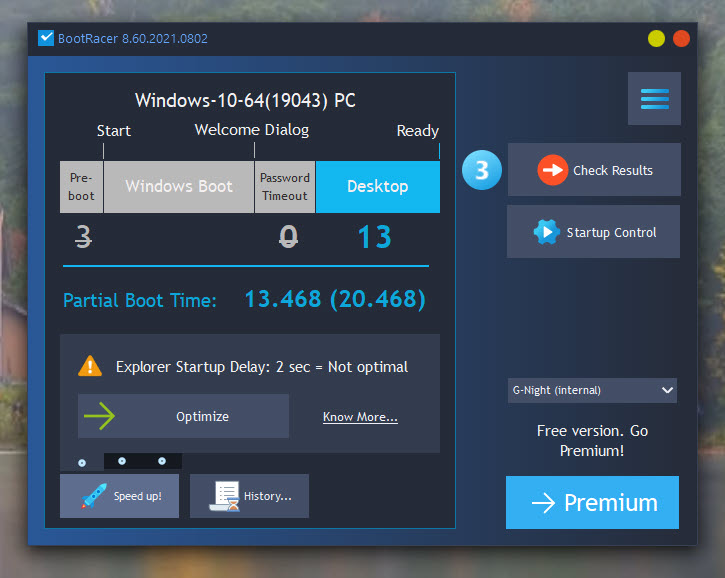Select the Password Timeout phase block
Viewport: 725px width, 578px height.
tap(285, 187)
